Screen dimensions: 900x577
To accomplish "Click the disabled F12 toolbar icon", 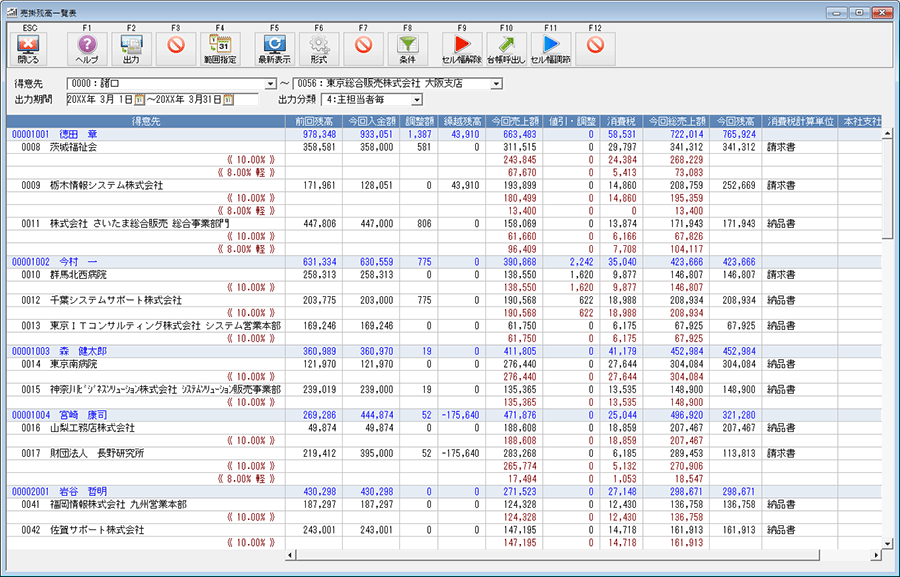I will point(595,49).
